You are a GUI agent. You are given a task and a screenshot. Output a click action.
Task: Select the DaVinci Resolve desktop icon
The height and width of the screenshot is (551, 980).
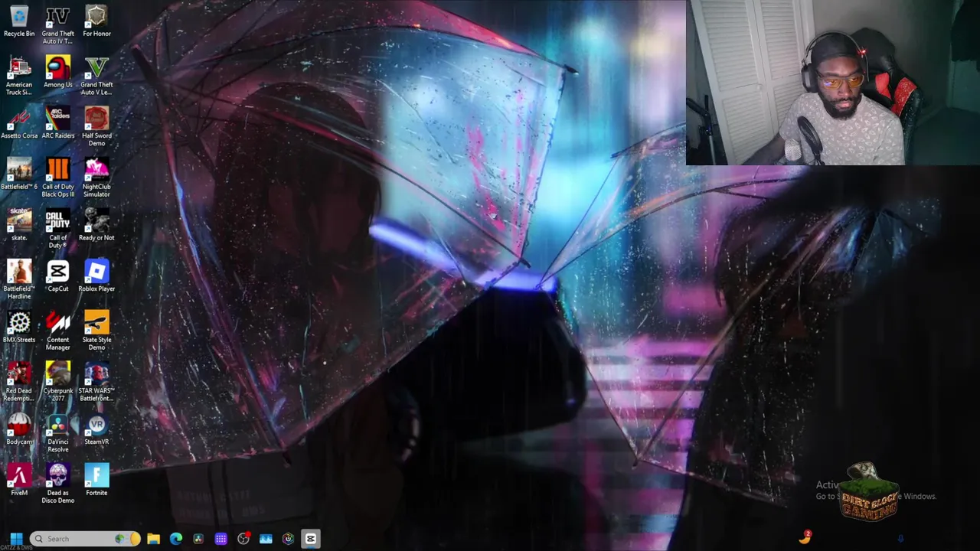tap(57, 433)
